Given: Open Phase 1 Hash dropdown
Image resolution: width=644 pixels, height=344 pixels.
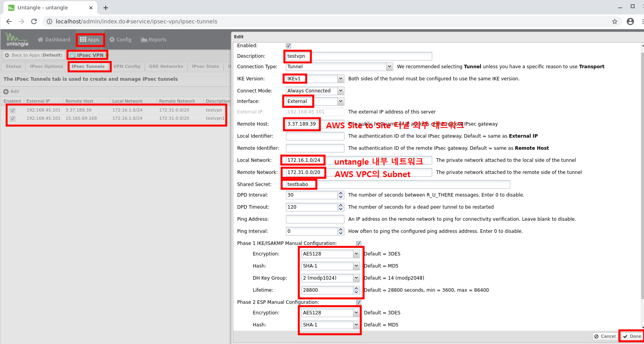Looking at the screenshot, I should click(x=356, y=266).
